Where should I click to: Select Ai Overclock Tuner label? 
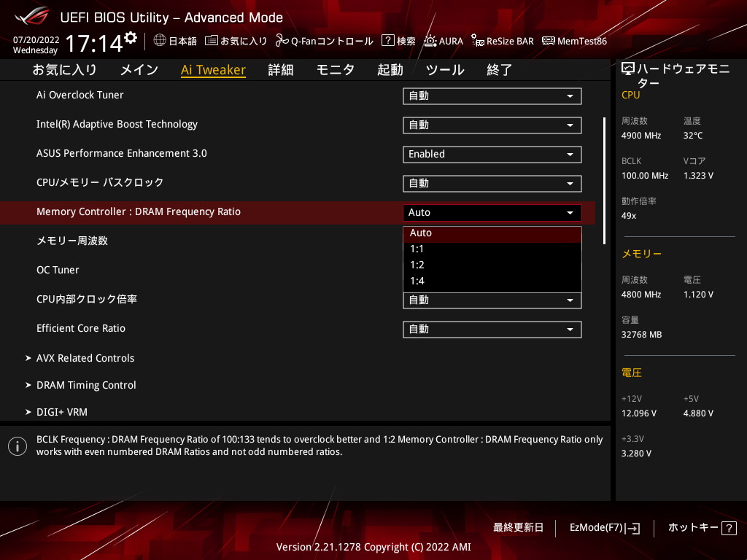(80, 96)
